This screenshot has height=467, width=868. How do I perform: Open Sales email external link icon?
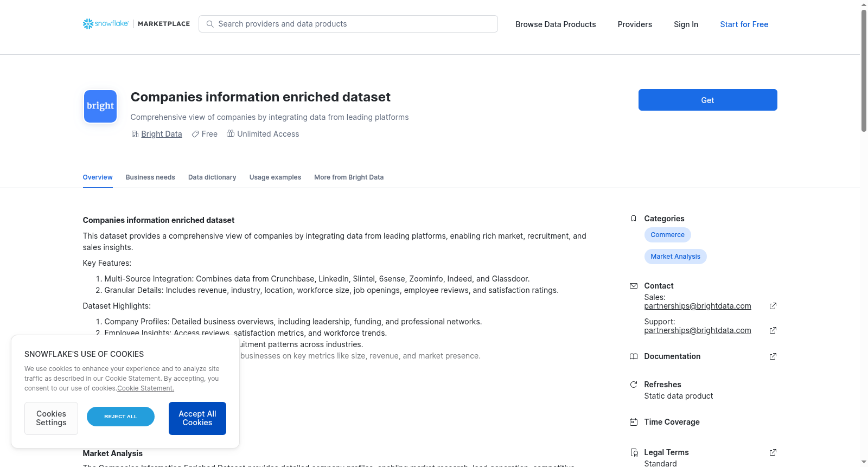coord(773,306)
